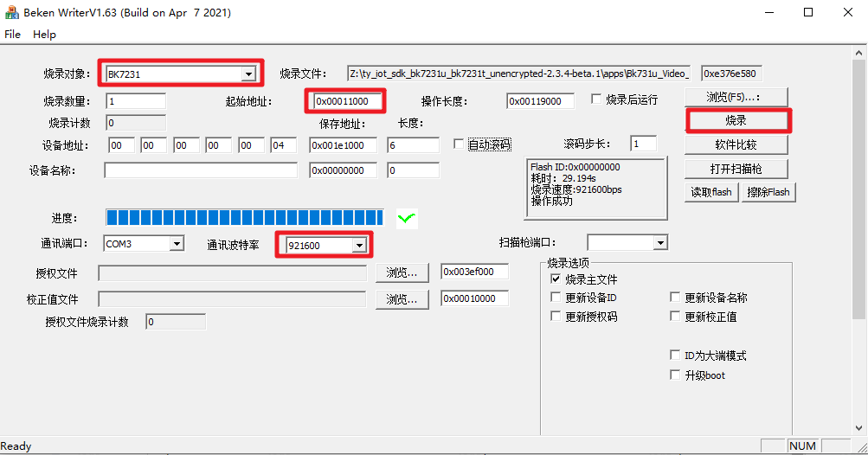Click the 烧录数量 field
868x455 pixels.
tap(136, 101)
